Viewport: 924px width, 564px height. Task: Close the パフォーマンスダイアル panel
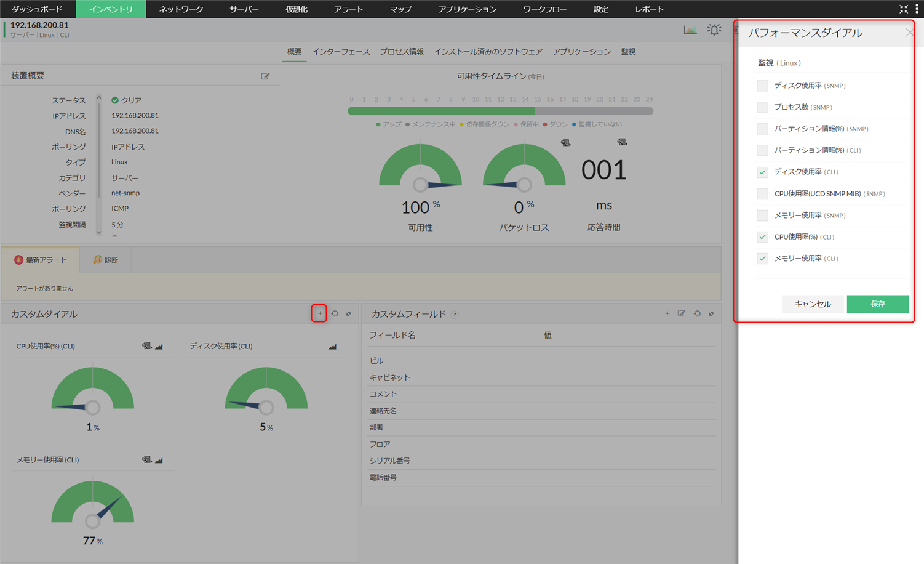point(909,33)
